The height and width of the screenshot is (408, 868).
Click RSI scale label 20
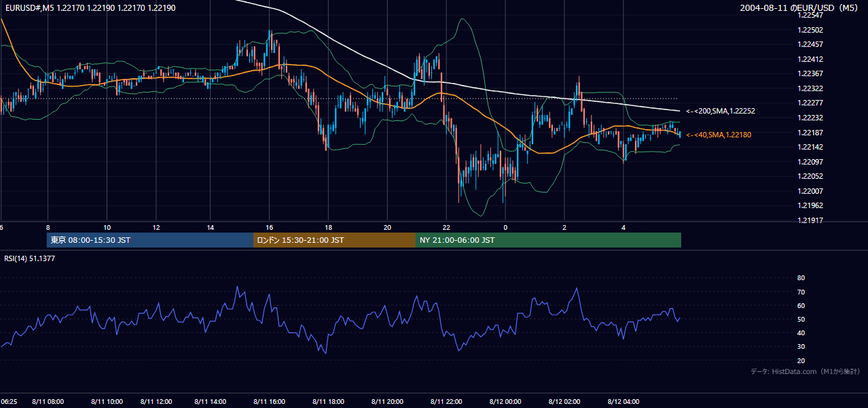tap(801, 360)
